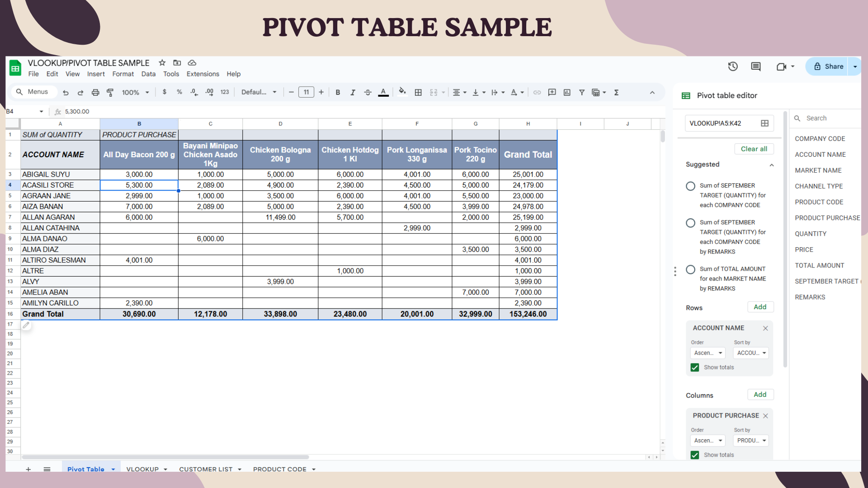Click the text color icon
This screenshot has width=868, height=488.
pos(383,92)
